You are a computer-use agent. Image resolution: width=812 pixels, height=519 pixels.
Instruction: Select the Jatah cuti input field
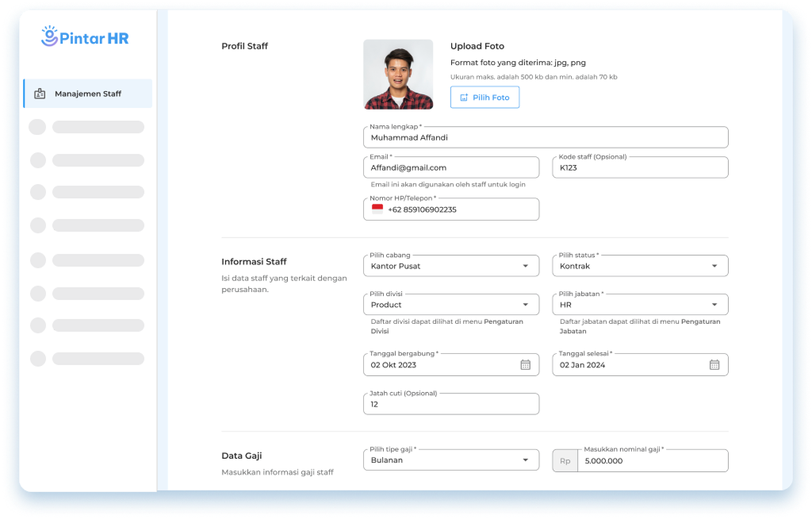(450, 404)
